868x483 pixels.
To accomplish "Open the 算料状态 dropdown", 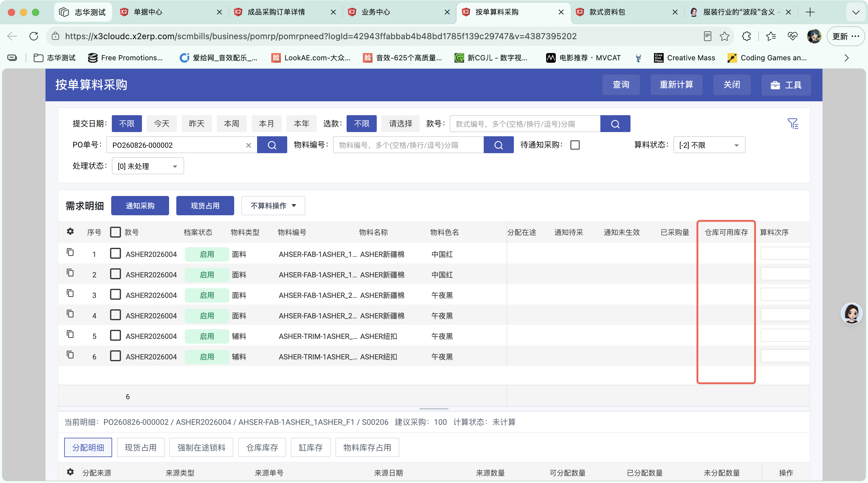I will coord(709,145).
